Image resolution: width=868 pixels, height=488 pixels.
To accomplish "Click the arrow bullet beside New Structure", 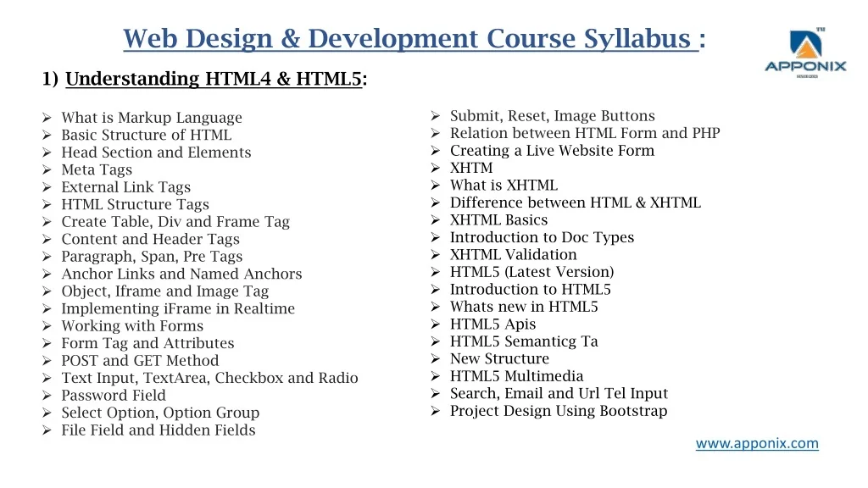I will 435,359.
